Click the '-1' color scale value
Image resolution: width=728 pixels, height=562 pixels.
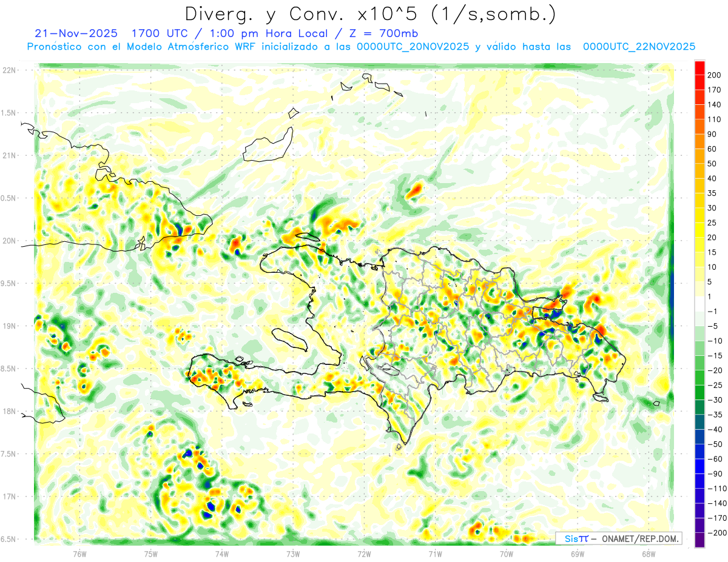(x=713, y=312)
